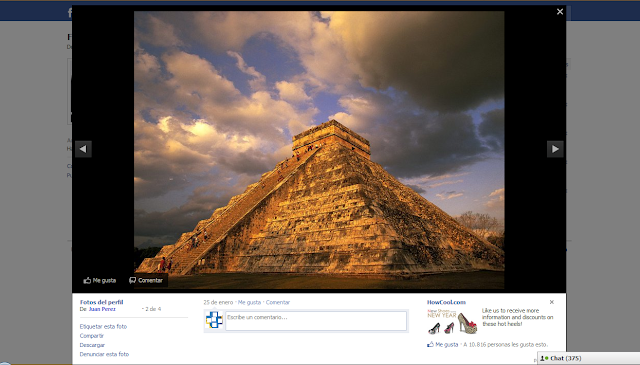Like the photo via overlay Me gusta
640x365 pixels.
pyautogui.click(x=100, y=280)
